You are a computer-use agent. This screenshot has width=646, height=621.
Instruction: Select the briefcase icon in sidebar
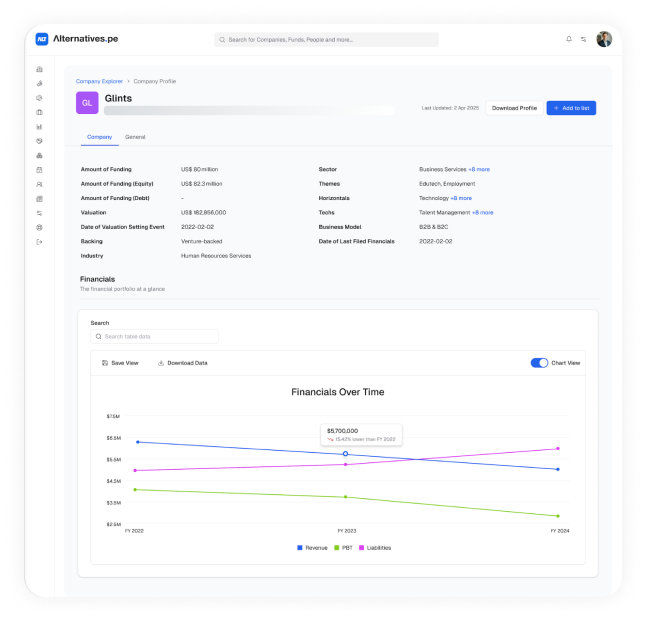(x=39, y=112)
